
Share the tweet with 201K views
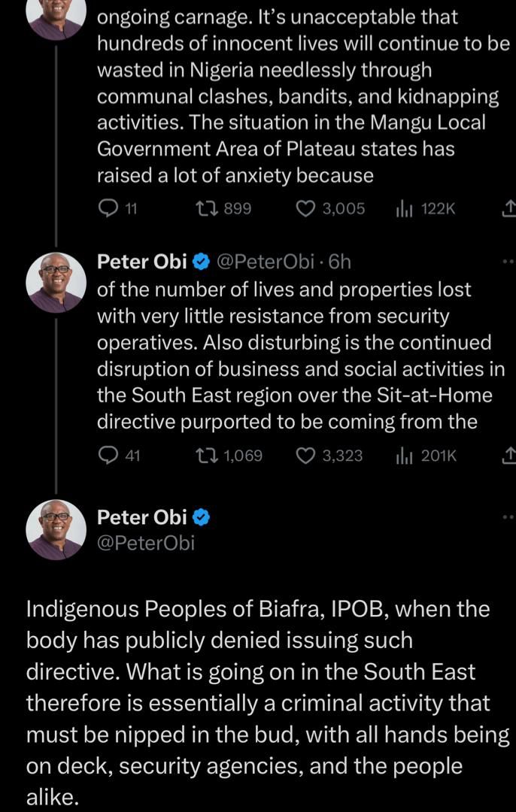click(x=508, y=455)
